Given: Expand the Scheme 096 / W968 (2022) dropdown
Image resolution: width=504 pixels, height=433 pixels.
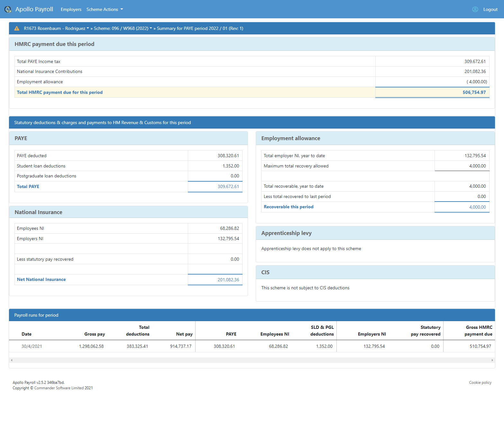Looking at the screenshot, I should tap(123, 28).
